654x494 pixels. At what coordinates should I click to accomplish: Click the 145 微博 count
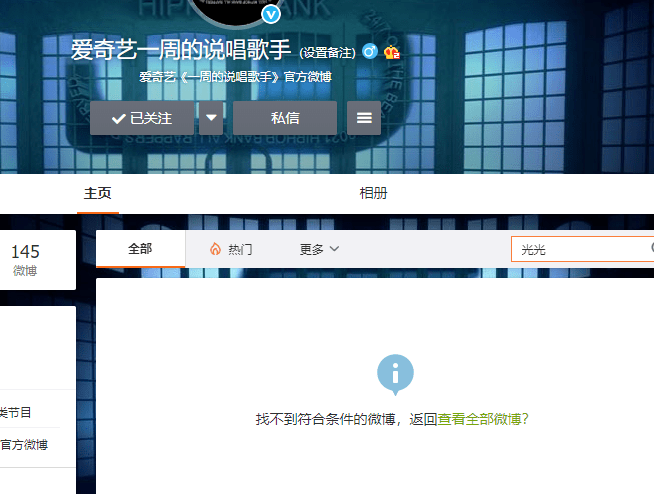pyautogui.click(x=25, y=260)
